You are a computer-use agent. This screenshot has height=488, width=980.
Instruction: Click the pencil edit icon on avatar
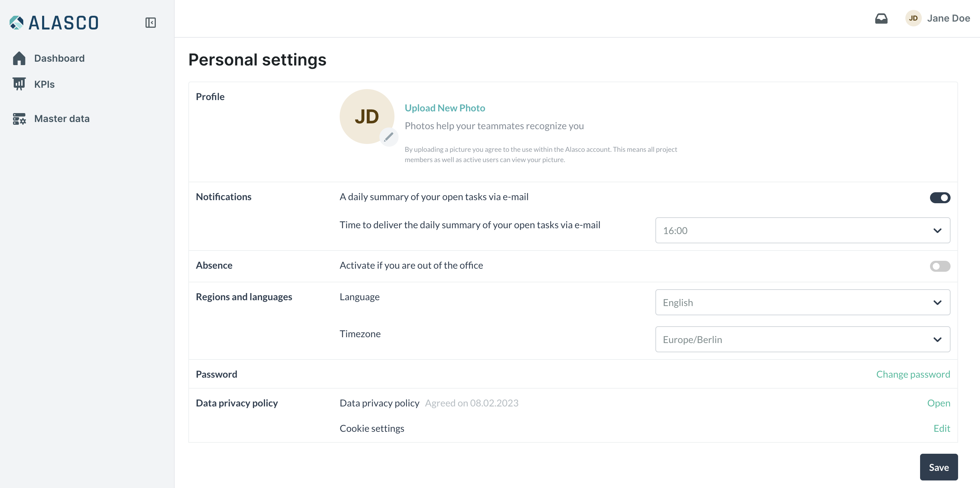click(388, 137)
